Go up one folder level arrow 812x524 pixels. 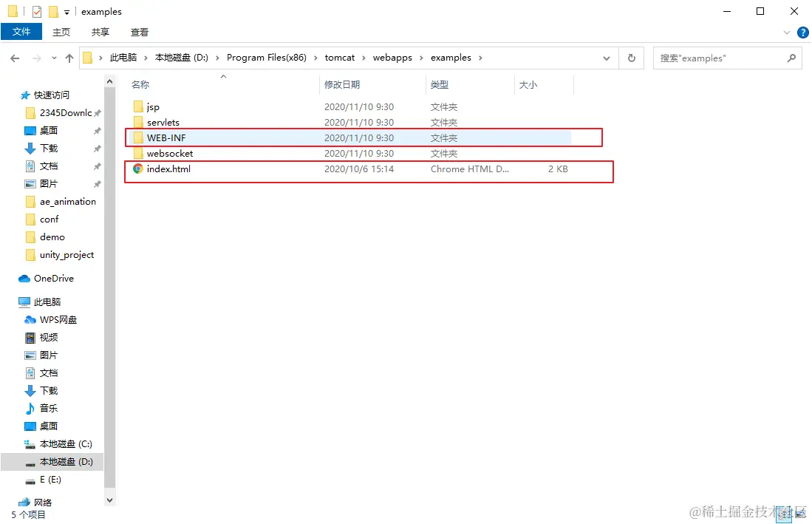tap(69, 58)
